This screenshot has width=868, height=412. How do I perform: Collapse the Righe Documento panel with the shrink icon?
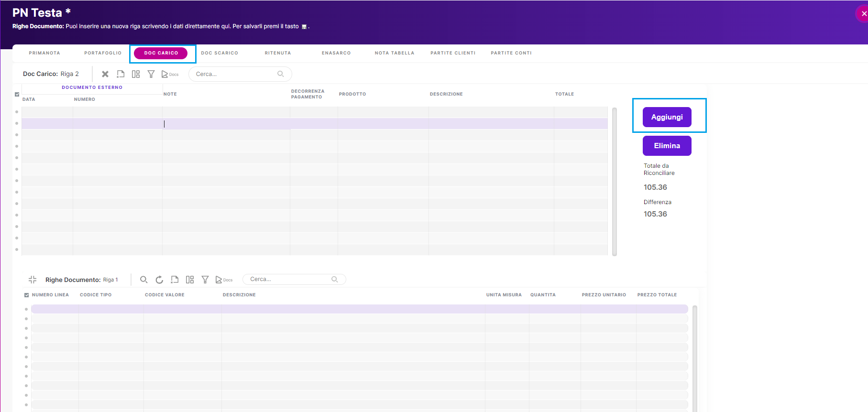pyautogui.click(x=33, y=280)
